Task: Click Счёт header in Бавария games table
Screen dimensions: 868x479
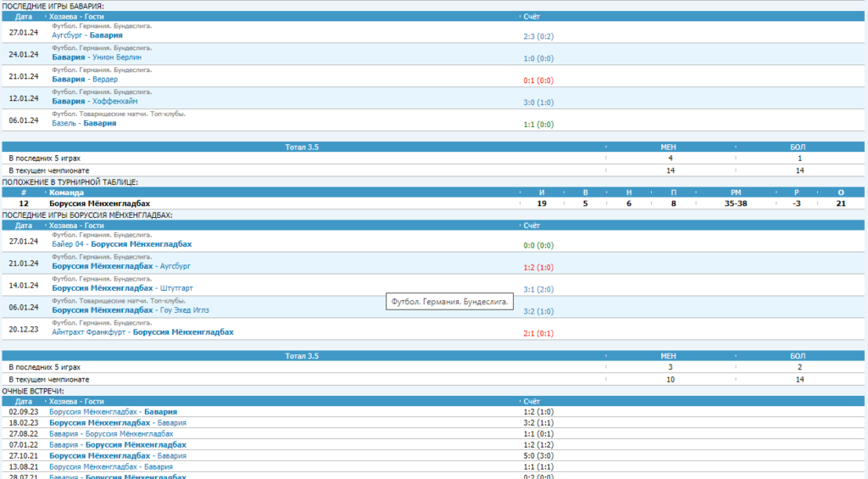Action: [x=531, y=17]
